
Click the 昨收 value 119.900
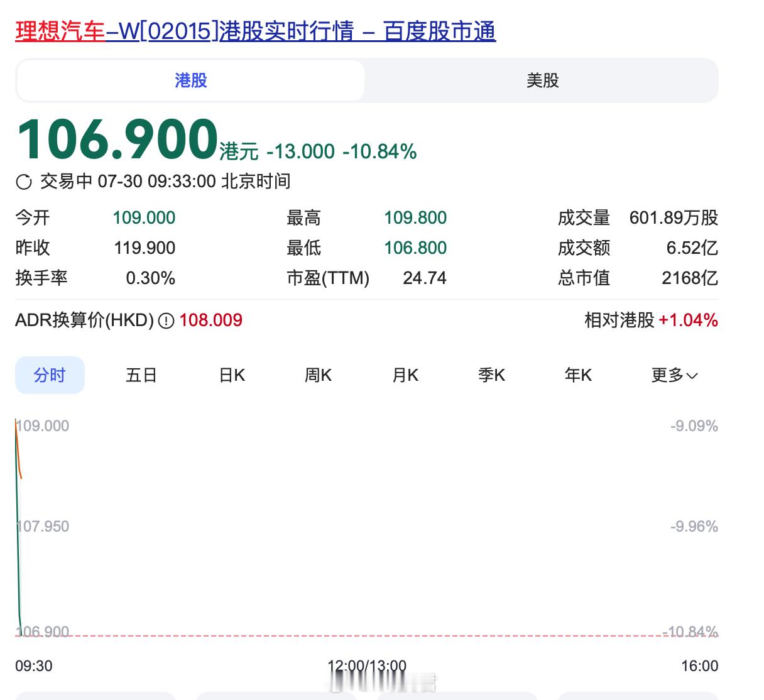[x=145, y=248]
